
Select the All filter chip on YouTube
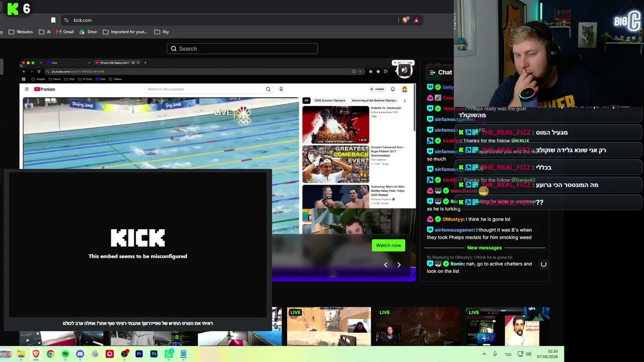coord(306,101)
